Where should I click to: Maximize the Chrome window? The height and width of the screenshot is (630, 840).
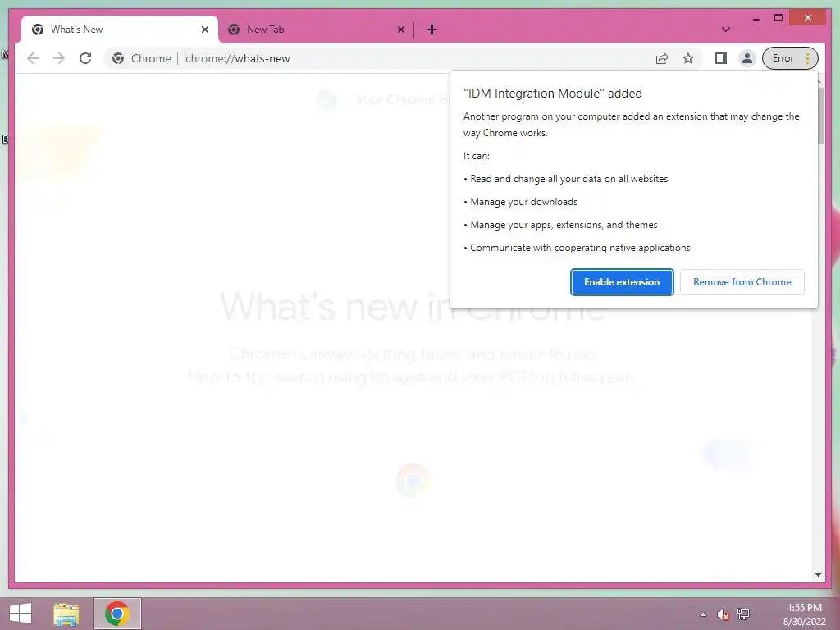point(778,18)
